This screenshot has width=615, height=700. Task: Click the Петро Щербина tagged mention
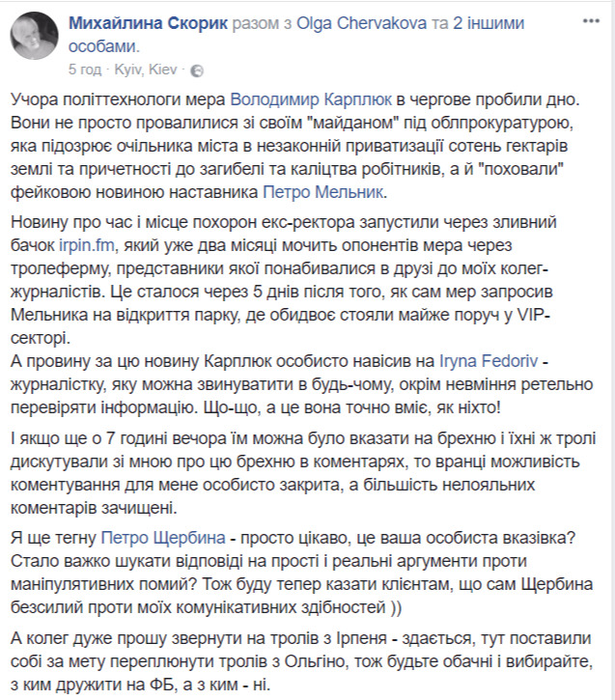click(163, 538)
